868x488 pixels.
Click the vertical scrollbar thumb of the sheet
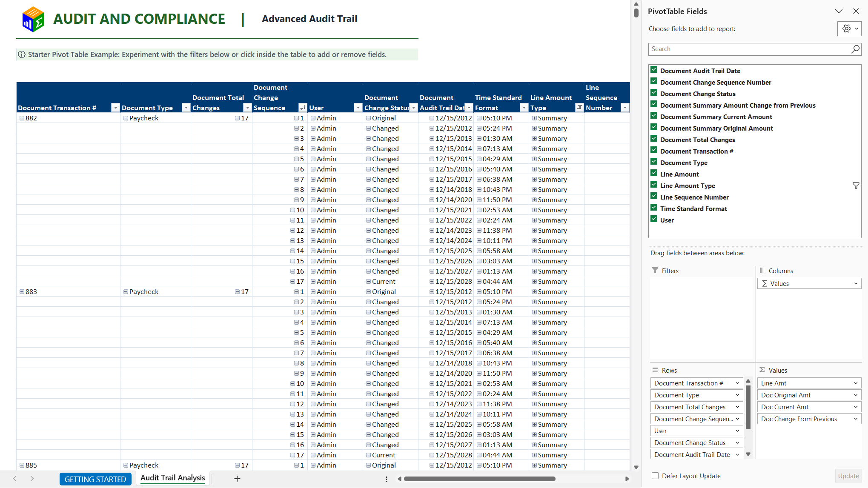636,13
